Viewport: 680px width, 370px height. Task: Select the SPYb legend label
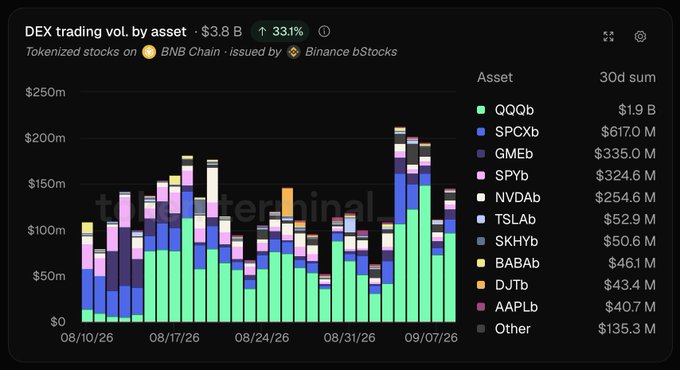[x=512, y=175]
